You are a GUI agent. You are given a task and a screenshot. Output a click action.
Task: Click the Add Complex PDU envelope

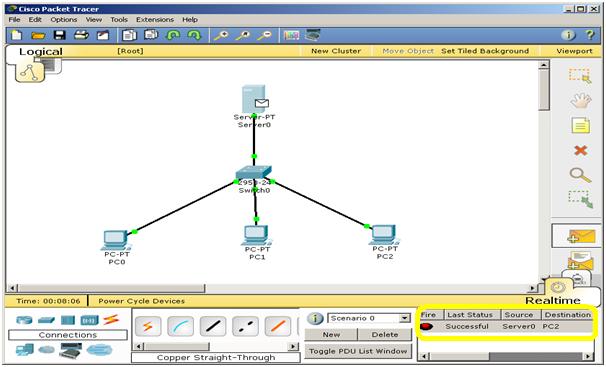coord(580,261)
